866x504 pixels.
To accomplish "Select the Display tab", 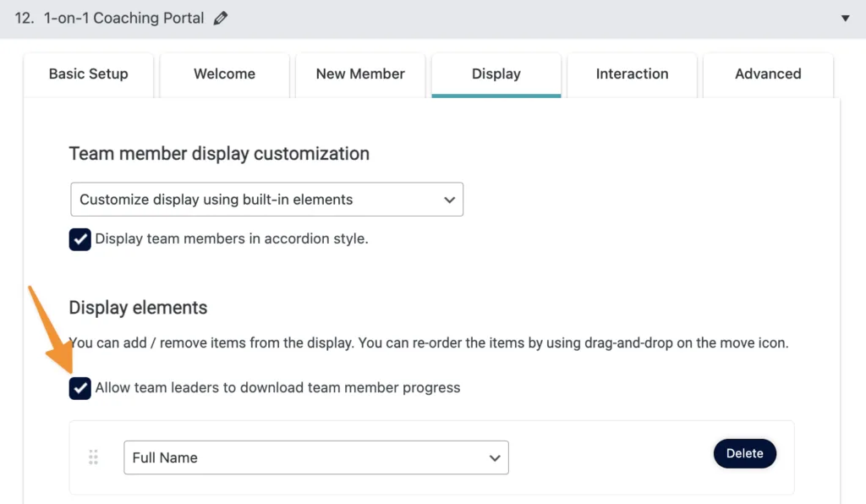I will coord(496,74).
